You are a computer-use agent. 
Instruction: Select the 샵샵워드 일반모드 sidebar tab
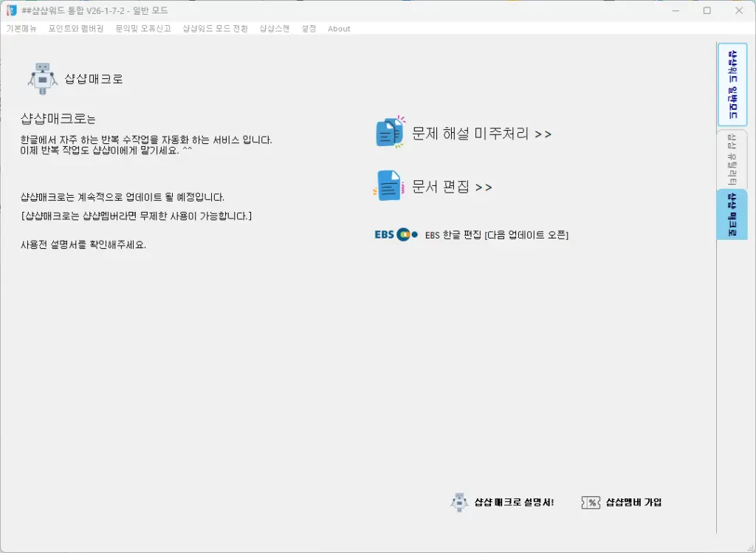(x=732, y=84)
